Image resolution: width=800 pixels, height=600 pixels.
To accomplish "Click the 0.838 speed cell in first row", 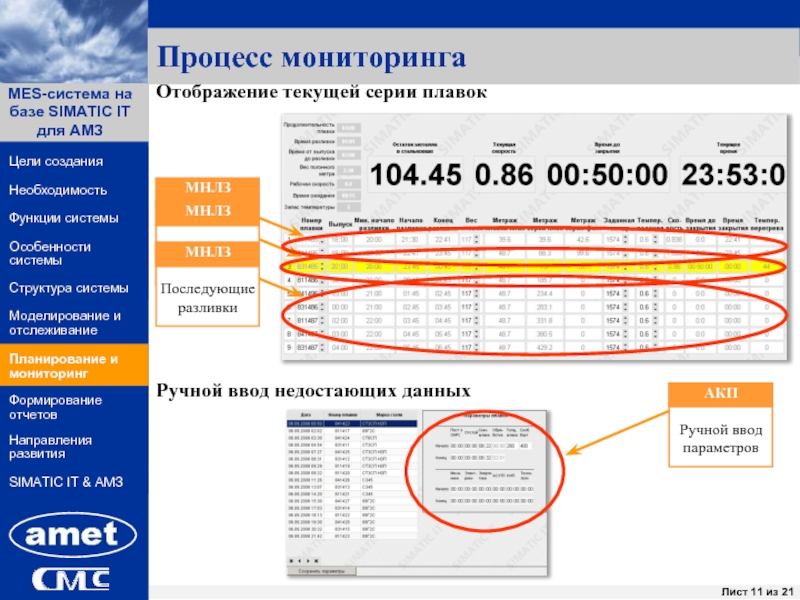I will (x=674, y=239).
